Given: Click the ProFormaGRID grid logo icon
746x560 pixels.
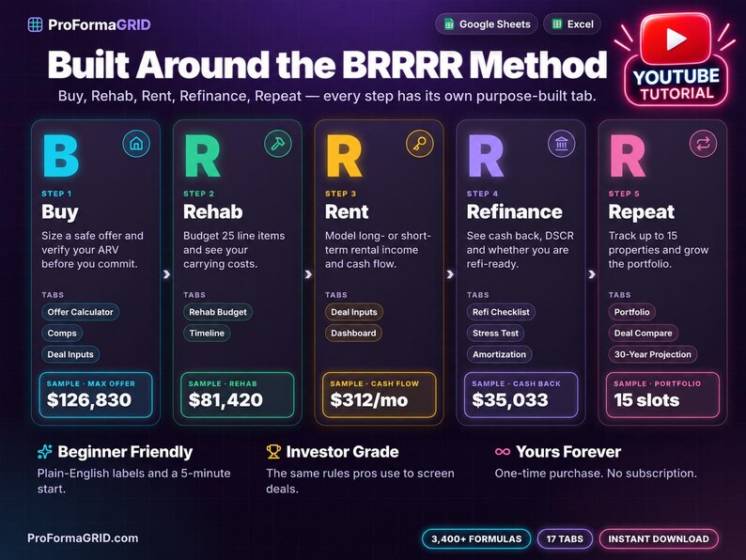Looking at the screenshot, I should pos(35,24).
